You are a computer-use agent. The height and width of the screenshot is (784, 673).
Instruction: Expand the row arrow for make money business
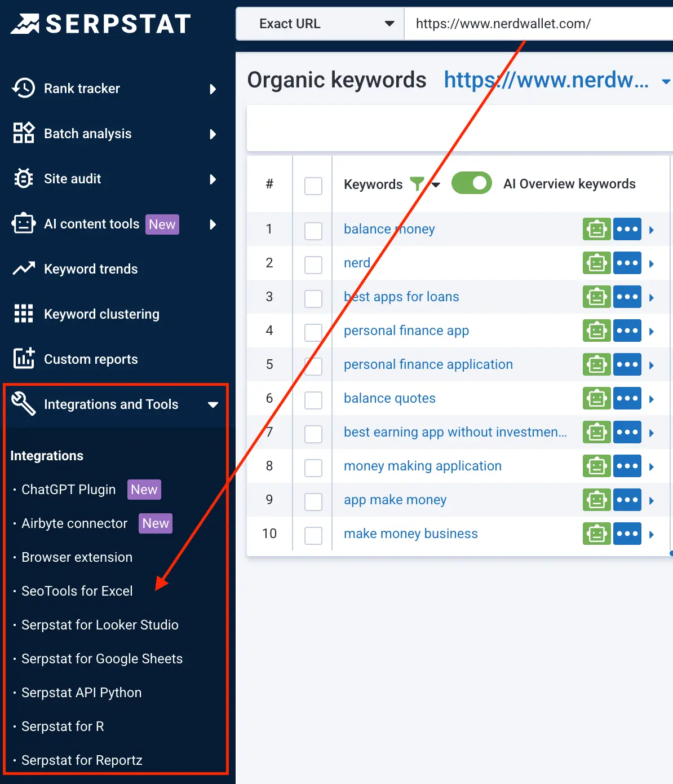(x=652, y=534)
